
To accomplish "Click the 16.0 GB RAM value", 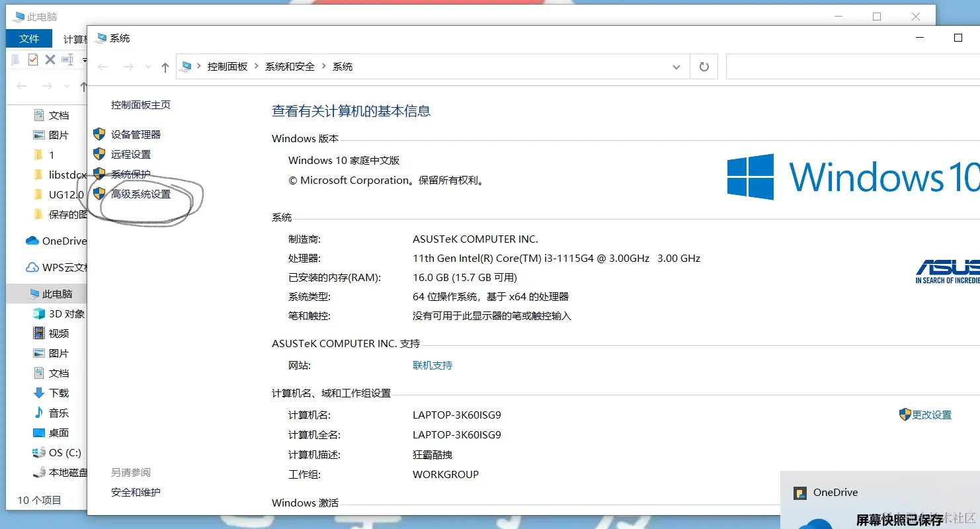I will pos(465,277).
